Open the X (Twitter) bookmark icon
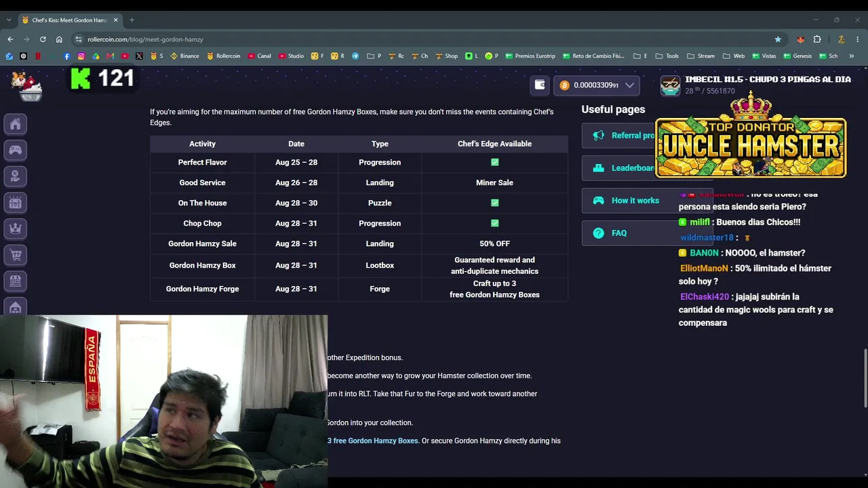The width and height of the screenshot is (868, 488). click(139, 56)
